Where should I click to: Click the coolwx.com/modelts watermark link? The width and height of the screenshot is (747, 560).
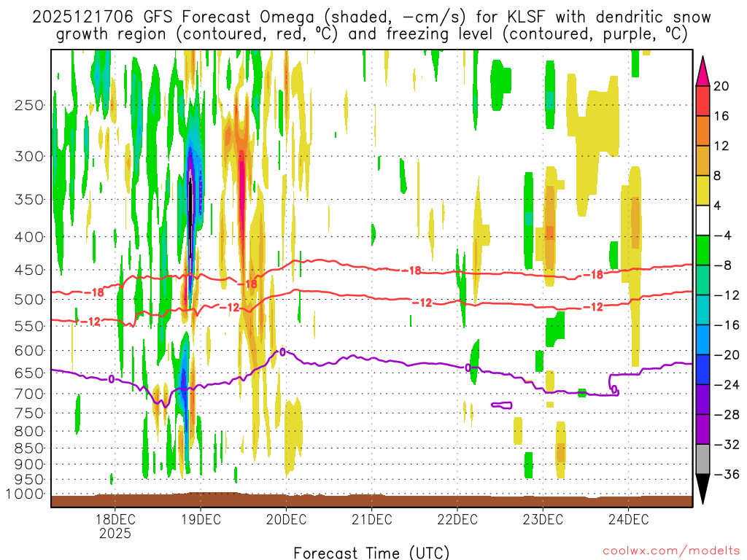(671, 551)
